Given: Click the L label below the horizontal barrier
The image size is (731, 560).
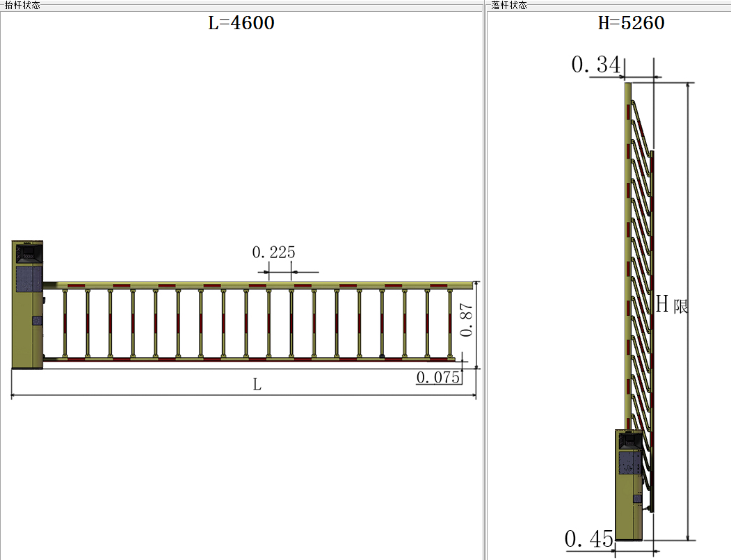Looking at the screenshot, I should (x=257, y=385).
